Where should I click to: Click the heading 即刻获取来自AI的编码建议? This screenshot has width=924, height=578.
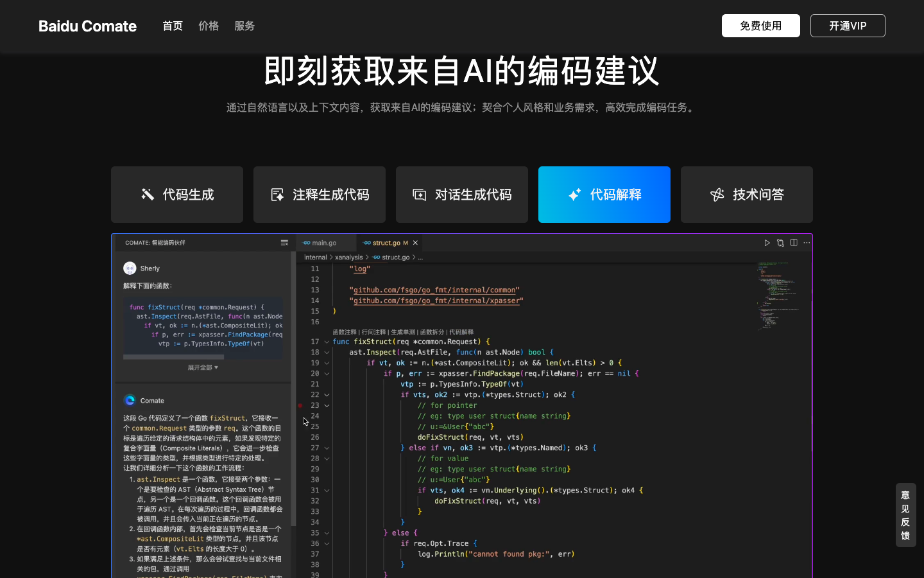pyautogui.click(x=461, y=71)
